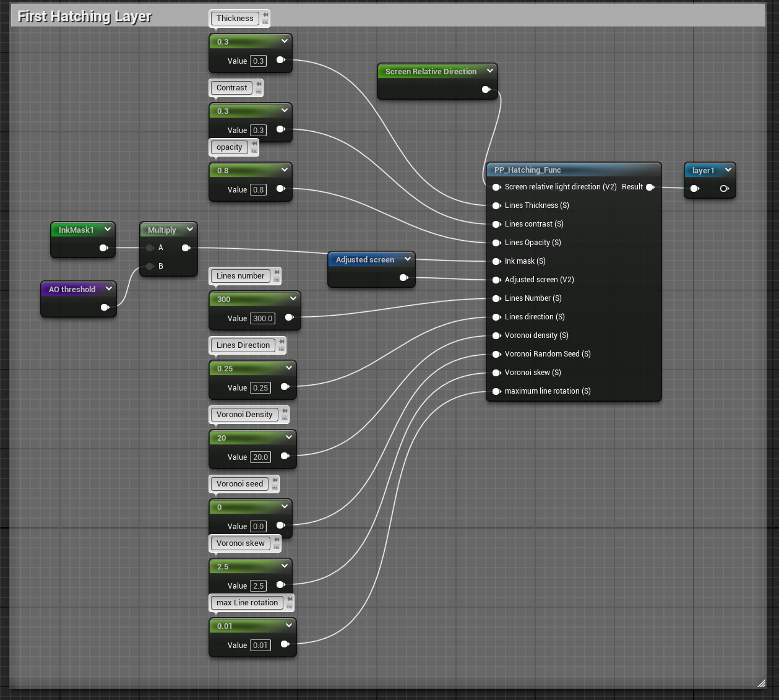This screenshot has width=779, height=700.
Task: Collapse the PP_Hatching_Func Multiply node chevron
Action: click(190, 230)
